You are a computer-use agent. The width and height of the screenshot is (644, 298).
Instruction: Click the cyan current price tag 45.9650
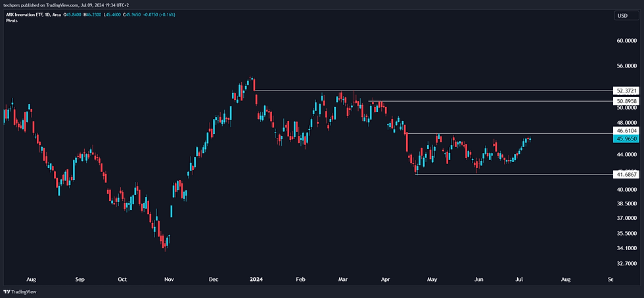[625, 138]
